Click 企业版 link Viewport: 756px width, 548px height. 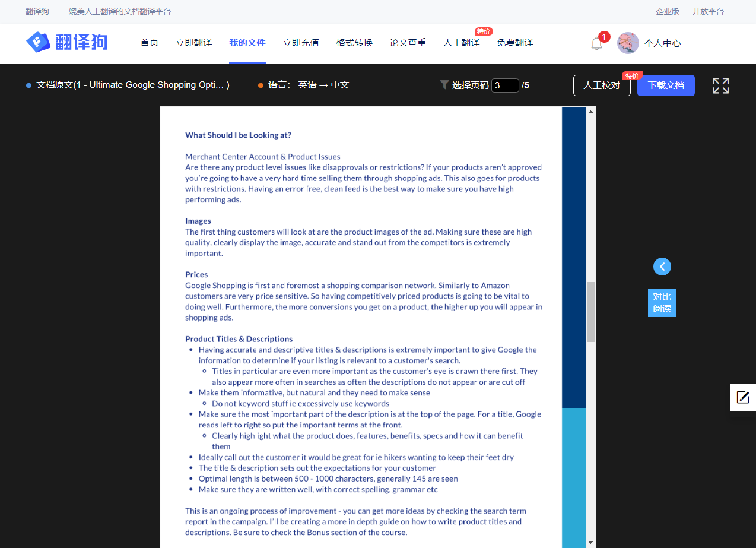pos(668,11)
